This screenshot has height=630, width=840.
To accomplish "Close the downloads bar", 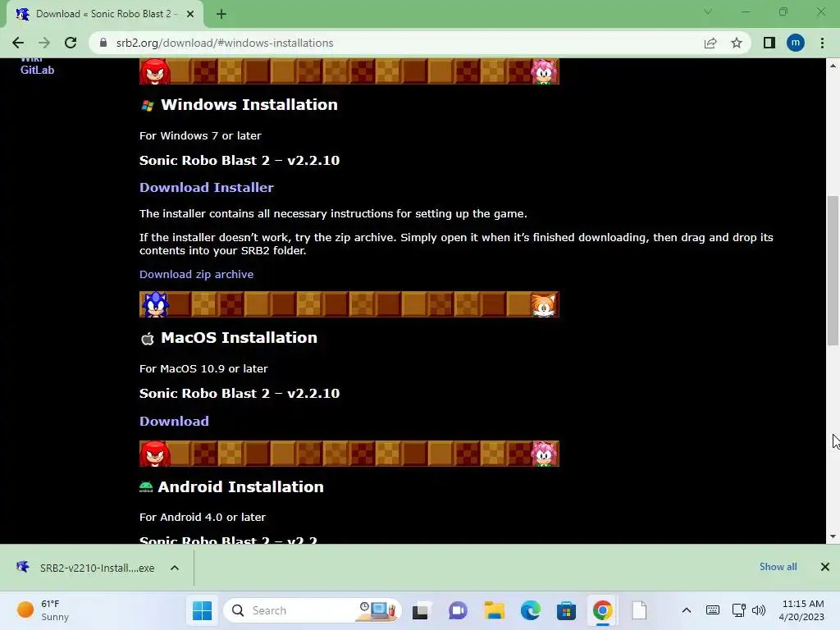I will [x=825, y=567].
